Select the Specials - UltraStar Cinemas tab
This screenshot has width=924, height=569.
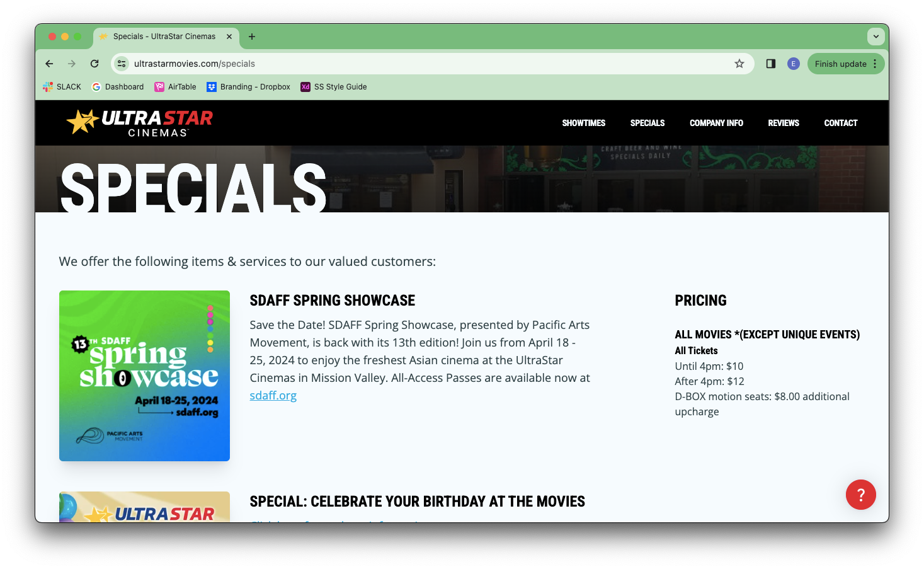tap(166, 37)
